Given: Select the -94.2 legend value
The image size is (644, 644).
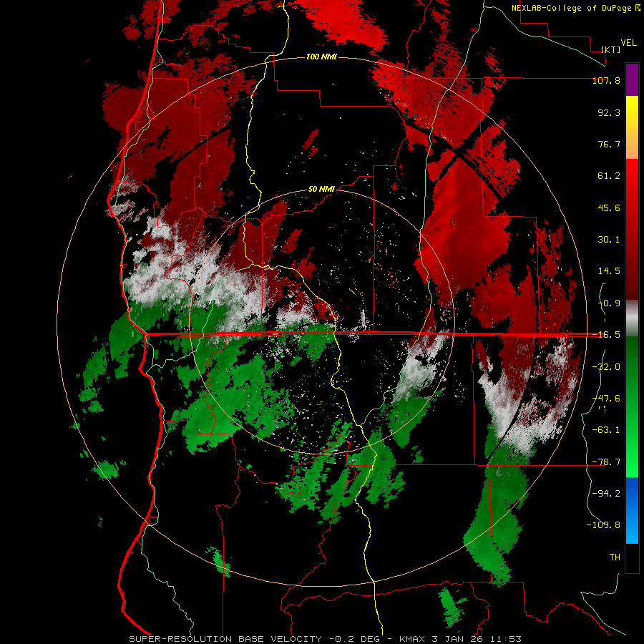Looking at the screenshot, I should pos(606,494).
